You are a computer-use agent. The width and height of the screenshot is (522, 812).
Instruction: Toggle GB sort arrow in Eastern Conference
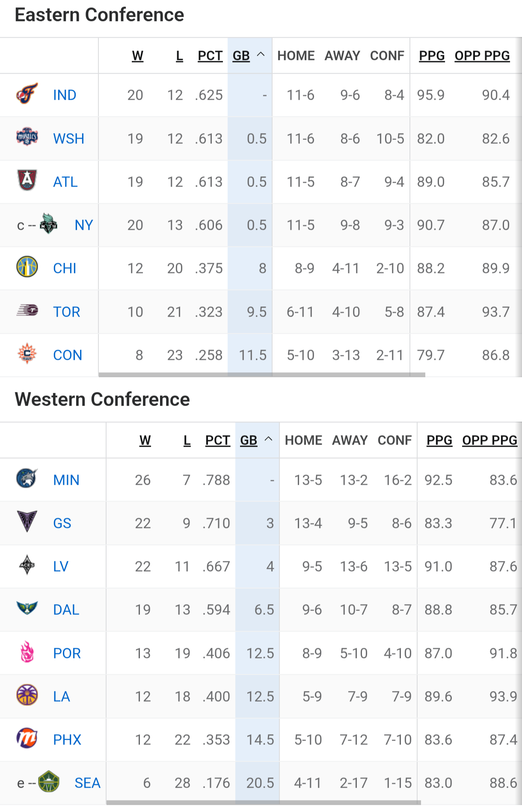click(261, 55)
